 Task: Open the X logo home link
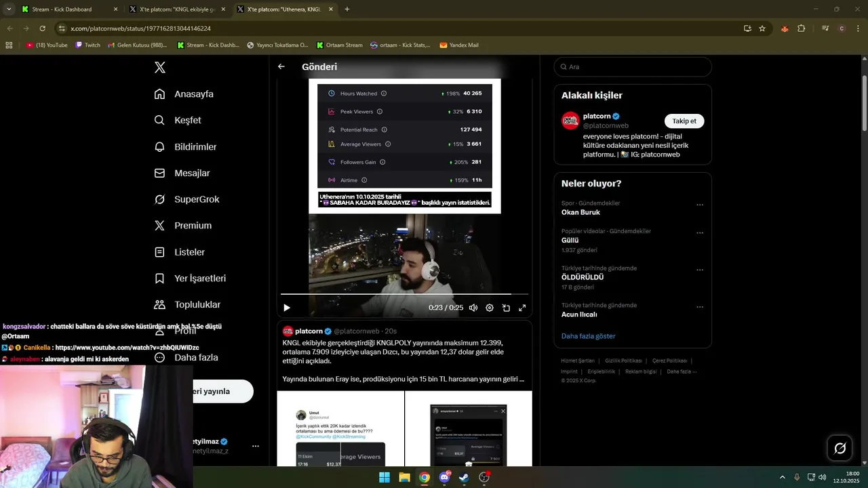(x=160, y=67)
